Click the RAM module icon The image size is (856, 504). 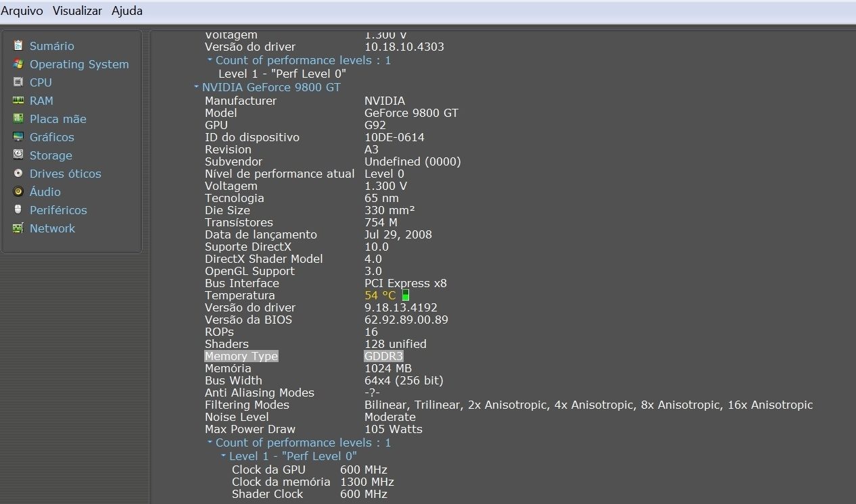coord(18,101)
